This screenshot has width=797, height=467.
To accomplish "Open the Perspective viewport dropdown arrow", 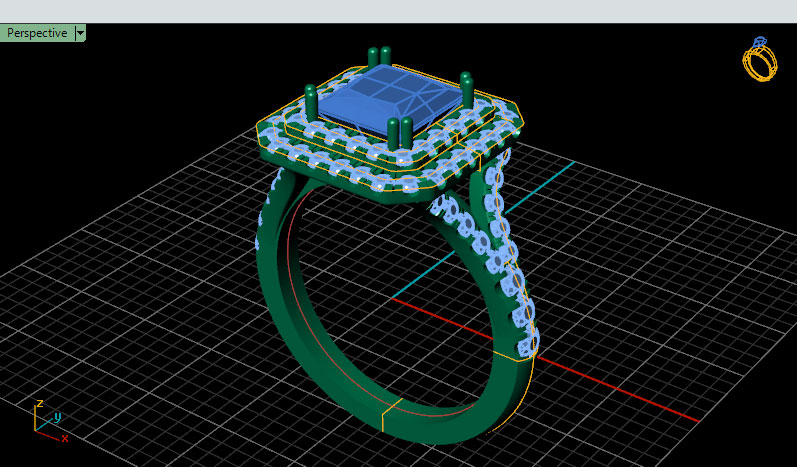I will tap(80, 33).
